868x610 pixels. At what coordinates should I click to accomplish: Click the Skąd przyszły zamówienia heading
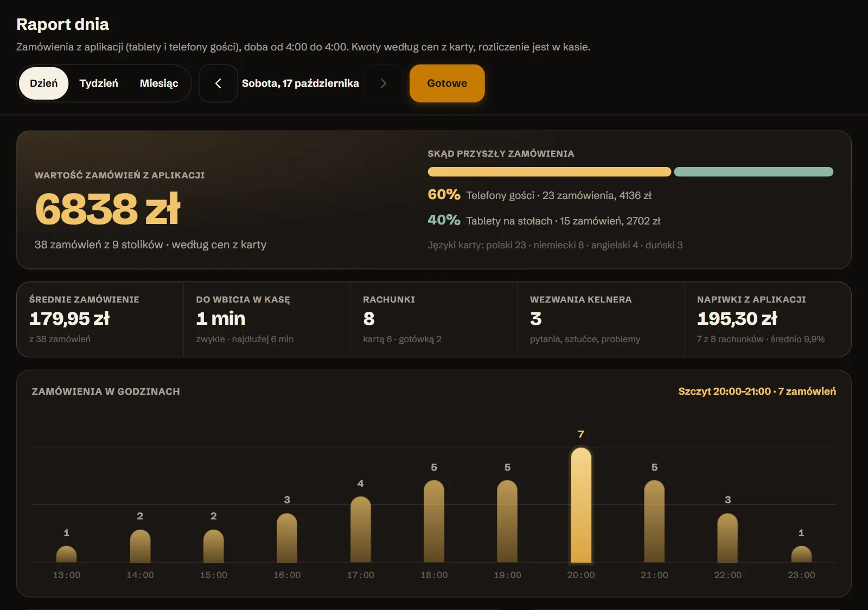[x=501, y=153]
